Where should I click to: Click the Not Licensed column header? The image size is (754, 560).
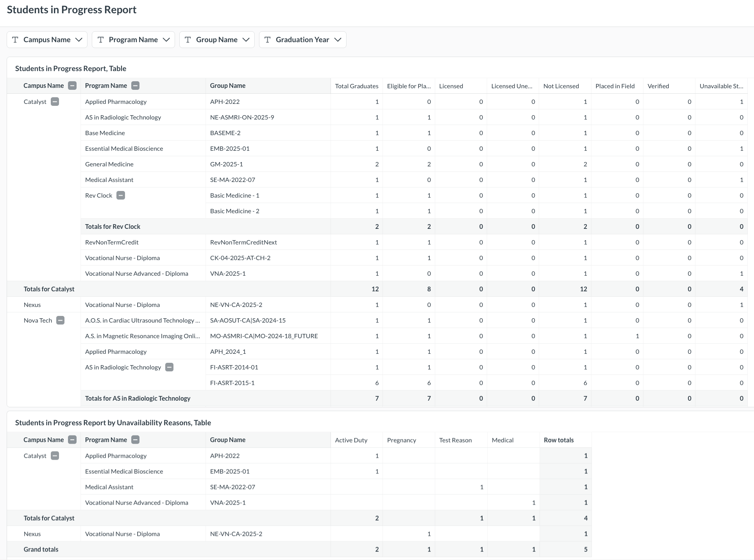[565, 86]
